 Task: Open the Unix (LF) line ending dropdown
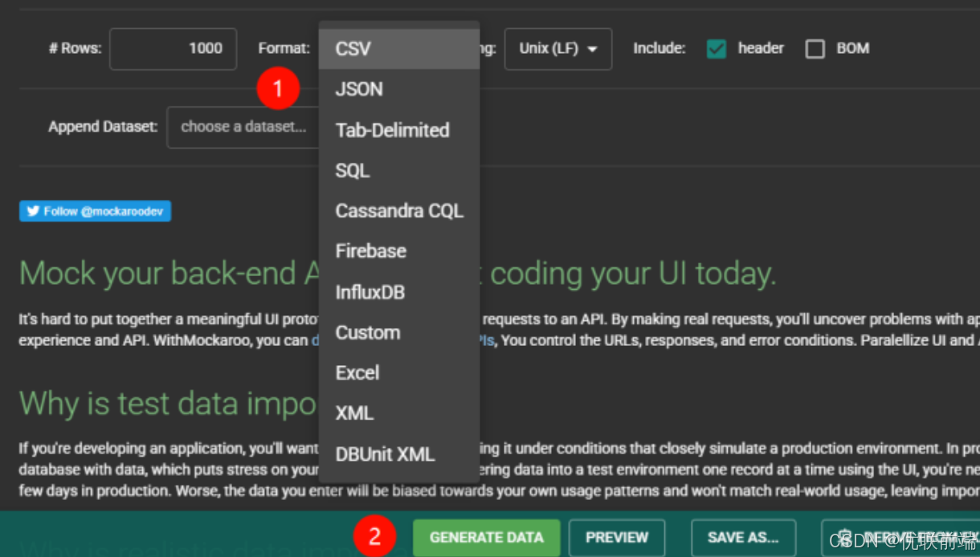[x=558, y=49]
